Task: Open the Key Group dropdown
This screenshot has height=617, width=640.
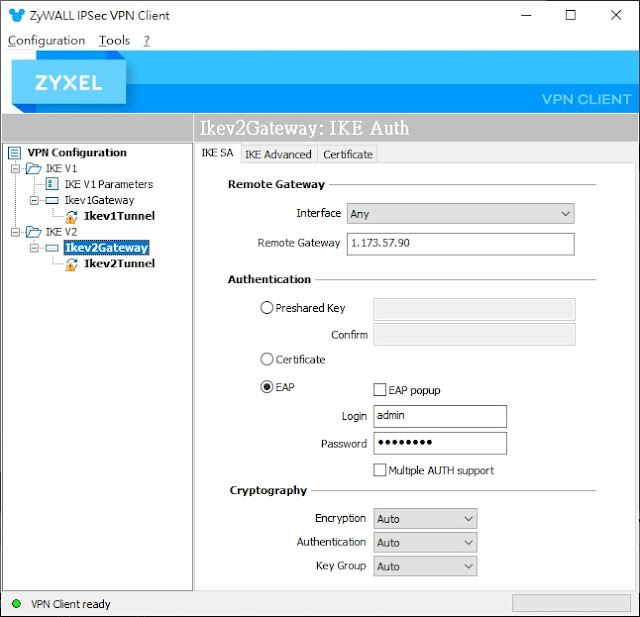Action: (425, 566)
